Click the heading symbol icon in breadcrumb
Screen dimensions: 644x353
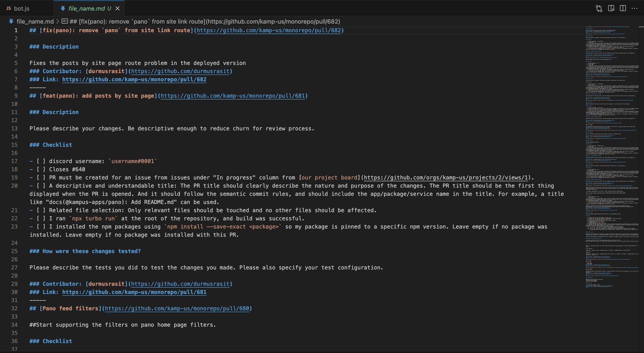[x=65, y=21]
